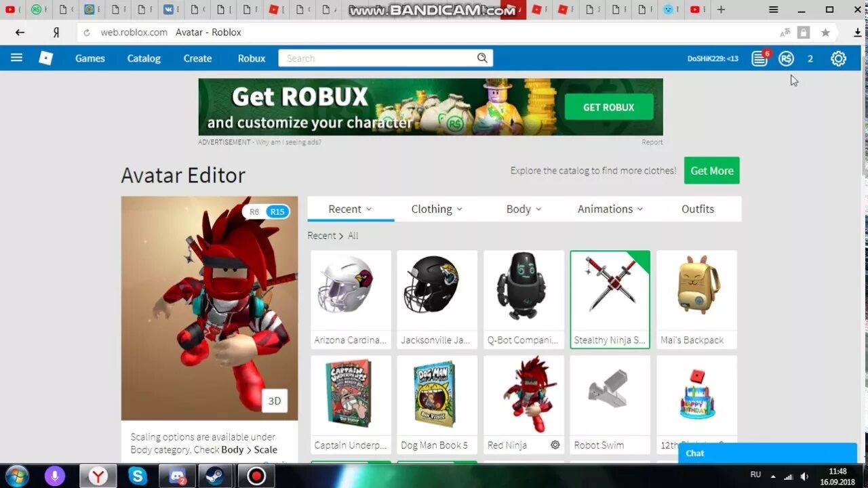Open Catalog in the top navigation
Viewport: 868px width, 488px height.
tap(144, 58)
